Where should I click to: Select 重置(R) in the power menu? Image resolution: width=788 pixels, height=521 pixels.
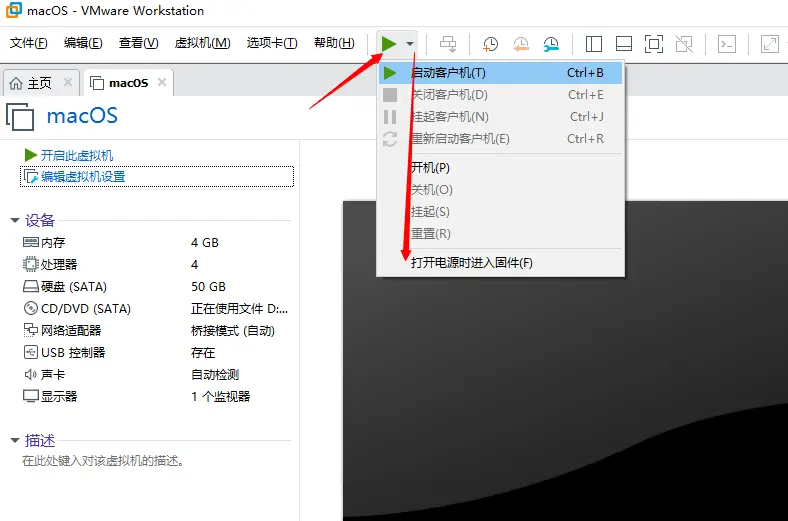click(x=501, y=234)
